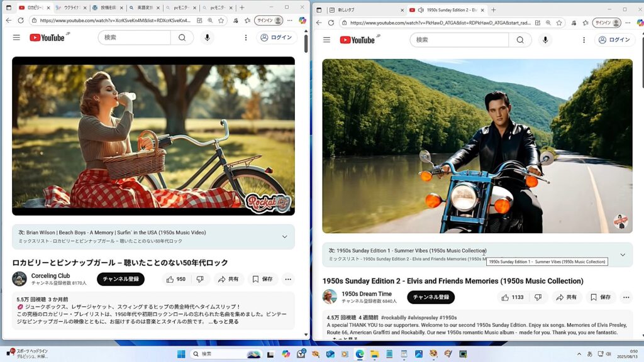This screenshot has width=644, height=362.
Task: Click the Windows taskbar search box
Action: click(226, 354)
